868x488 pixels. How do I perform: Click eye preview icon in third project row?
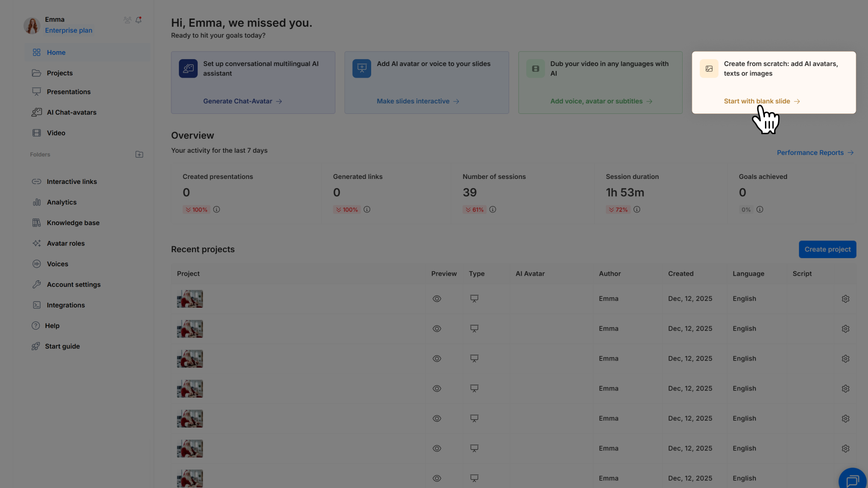(437, 359)
